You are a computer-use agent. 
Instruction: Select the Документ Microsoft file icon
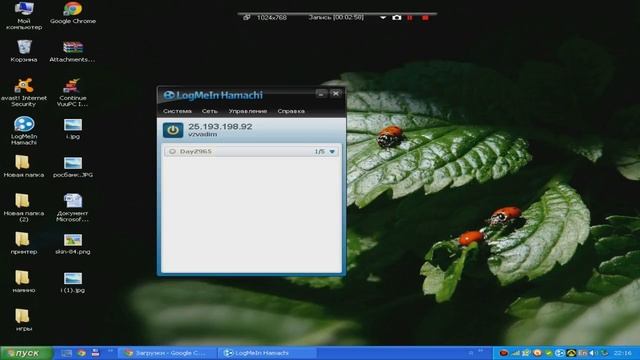[72, 207]
